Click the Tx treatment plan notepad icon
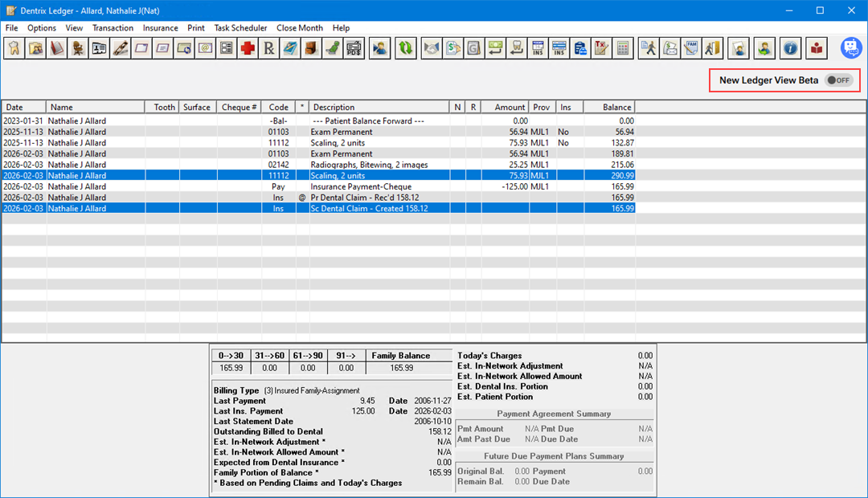868x498 pixels. coord(601,48)
